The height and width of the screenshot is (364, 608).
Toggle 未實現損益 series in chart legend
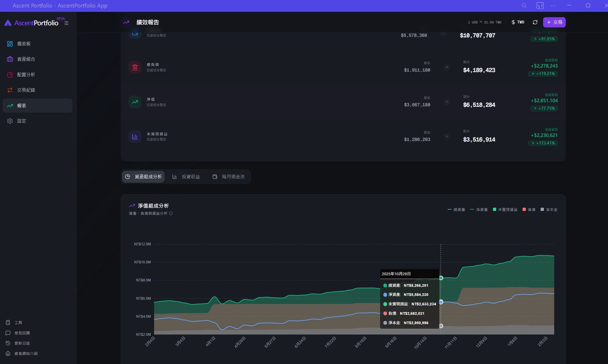point(505,210)
